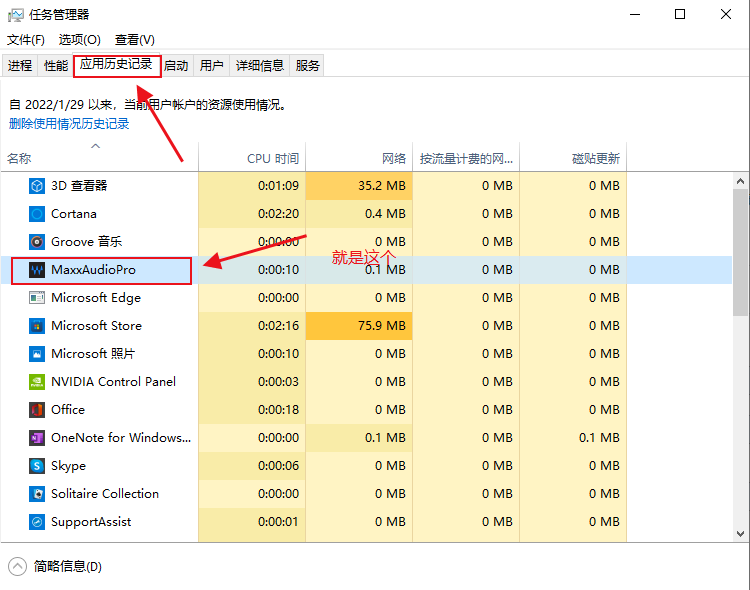Switch to the 服务 tab
The height and width of the screenshot is (590, 750).
pos(307,66)
